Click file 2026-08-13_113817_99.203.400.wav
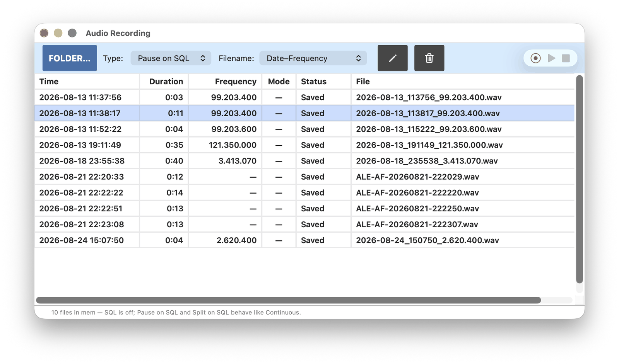The height and width of the screenshot is (364, 619). tap(428, 113)
